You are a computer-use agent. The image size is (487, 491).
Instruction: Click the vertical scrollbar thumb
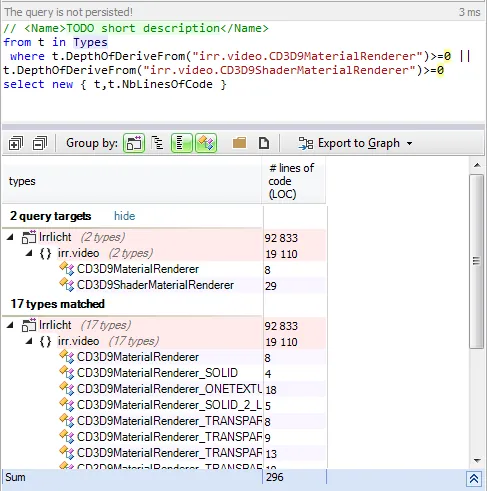(x=477, y=261)
